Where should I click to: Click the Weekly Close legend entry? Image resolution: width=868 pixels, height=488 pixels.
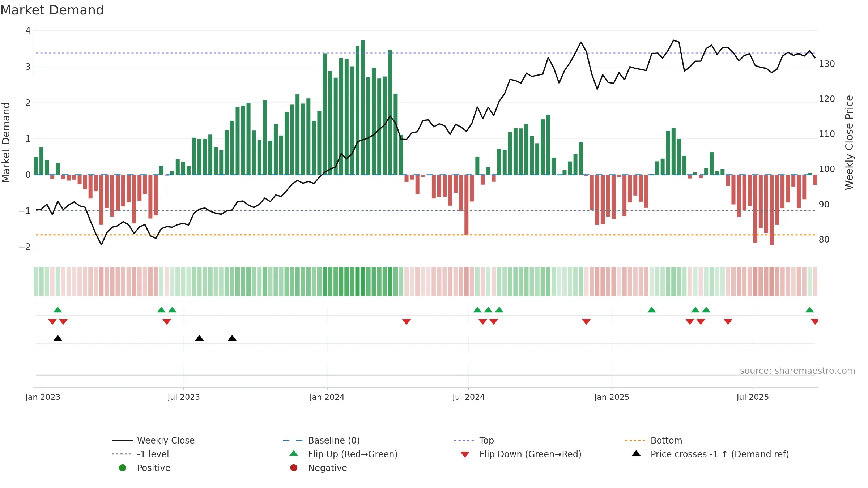click(x=153, y=440)
